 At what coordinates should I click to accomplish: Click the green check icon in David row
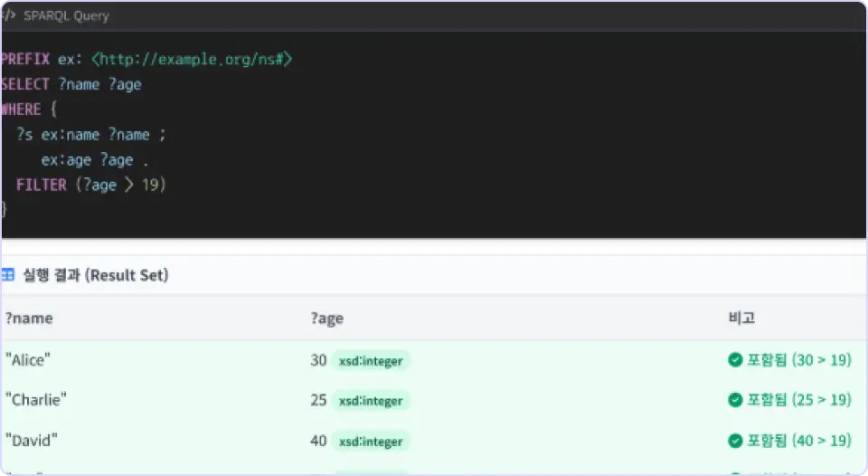tap(735, 441)
